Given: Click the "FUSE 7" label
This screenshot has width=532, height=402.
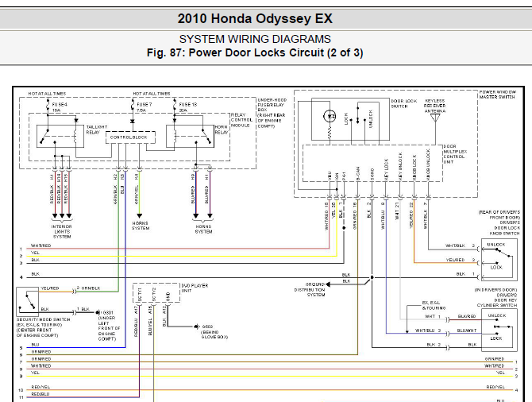Looking at the screenshot, I should pos(145,105).
